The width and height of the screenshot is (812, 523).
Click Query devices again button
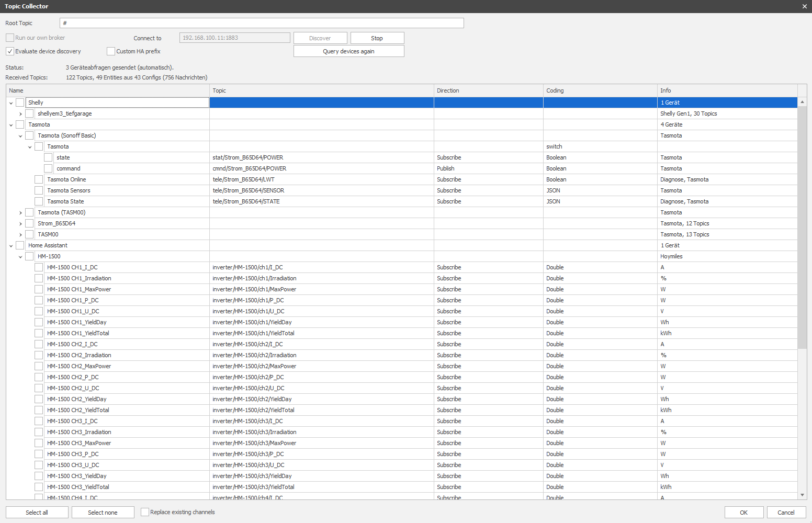point(348,51)
